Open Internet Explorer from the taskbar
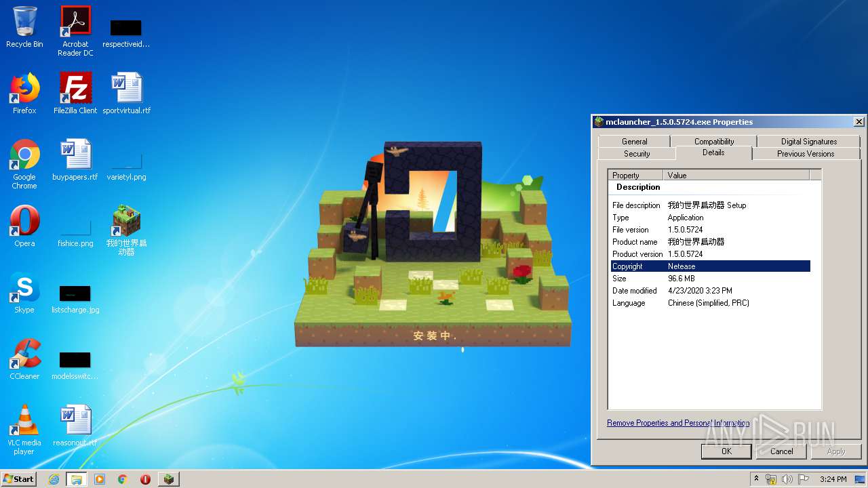 (54, 479)
